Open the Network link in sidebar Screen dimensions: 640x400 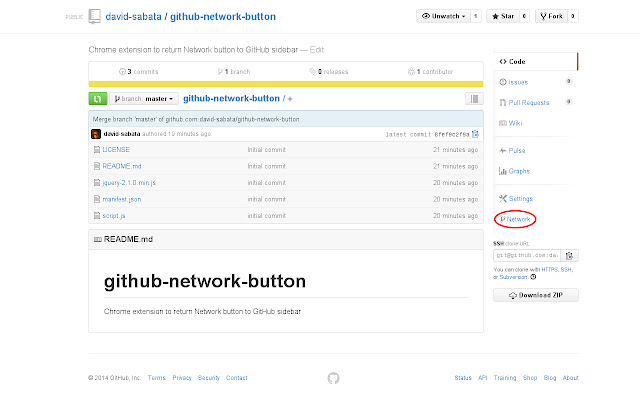click(518, 219)
